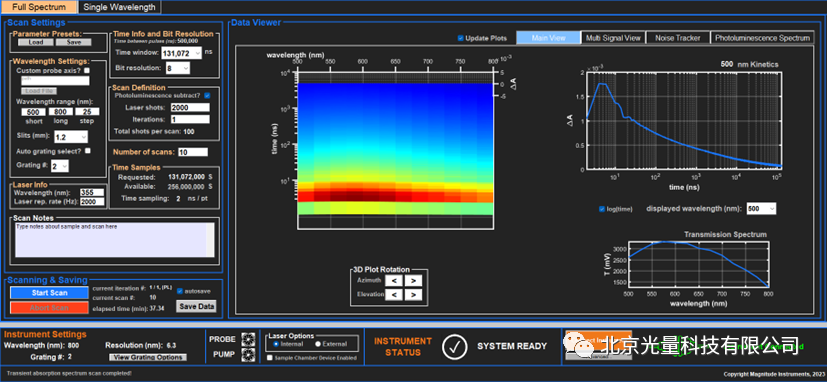The width and height of the screenshot is (827, 382).
Task: Click the 500 nm Kinetics plot curve
Action: point(683,120)
